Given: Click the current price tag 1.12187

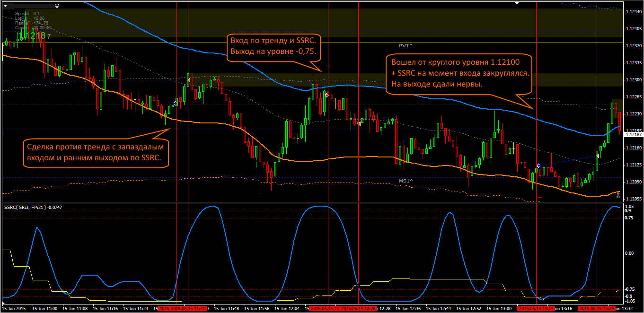Looking at the screenshot, I should point(633,135).
